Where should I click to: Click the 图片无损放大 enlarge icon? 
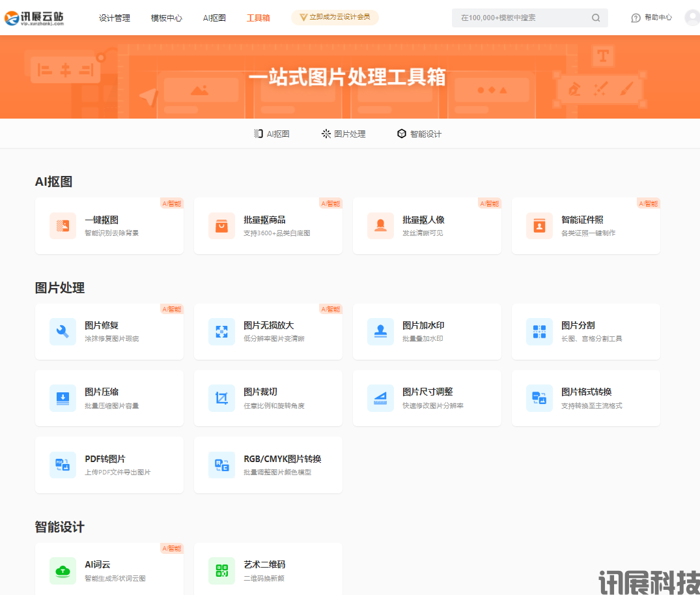221,331
